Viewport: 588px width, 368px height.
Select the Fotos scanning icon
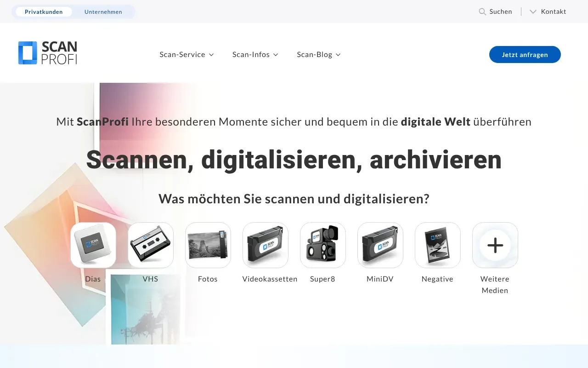coord(208,245)
